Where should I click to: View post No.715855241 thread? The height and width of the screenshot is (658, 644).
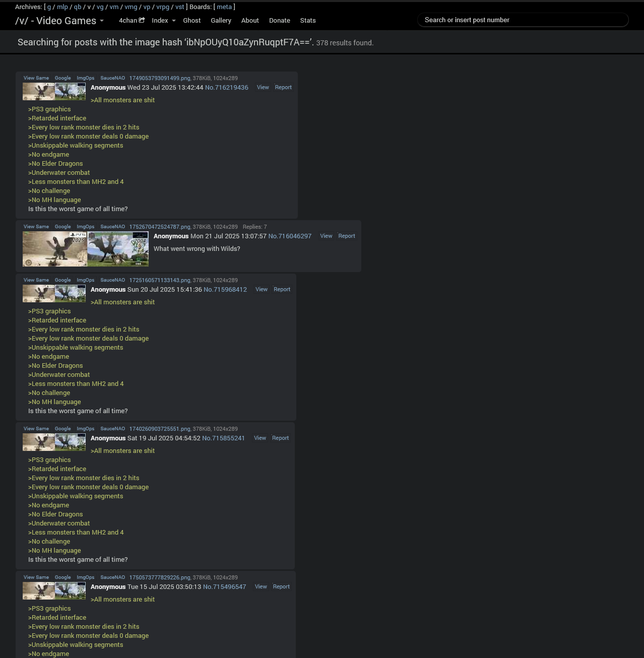click(x=260, y=438)
